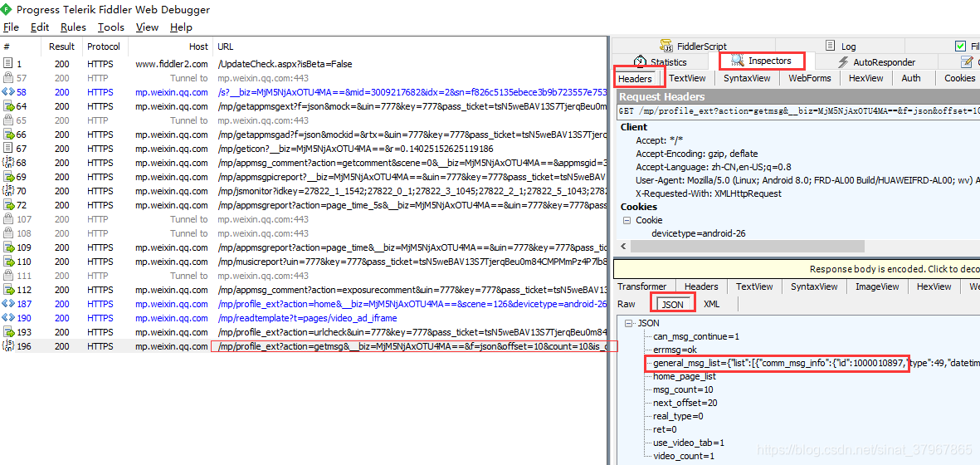This screenshot has width=980, height=465.
Task: Click the document icon of session 193
Action: (x=8, y=332)
